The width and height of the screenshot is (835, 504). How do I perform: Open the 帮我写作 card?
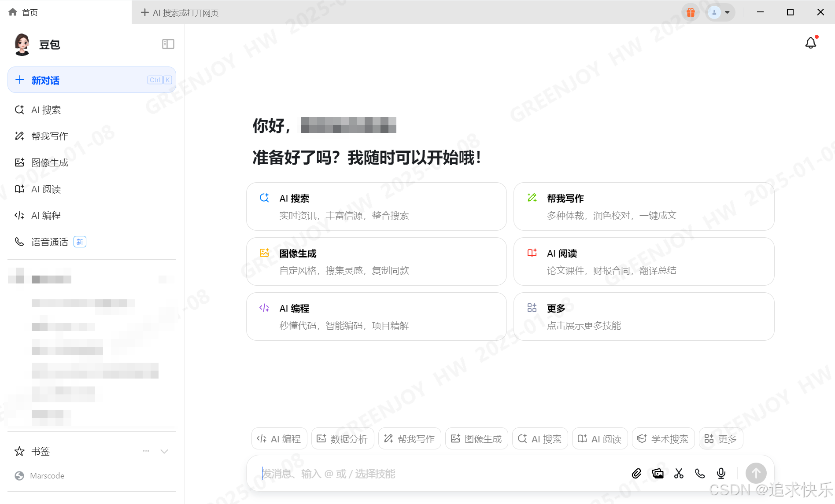644,206
